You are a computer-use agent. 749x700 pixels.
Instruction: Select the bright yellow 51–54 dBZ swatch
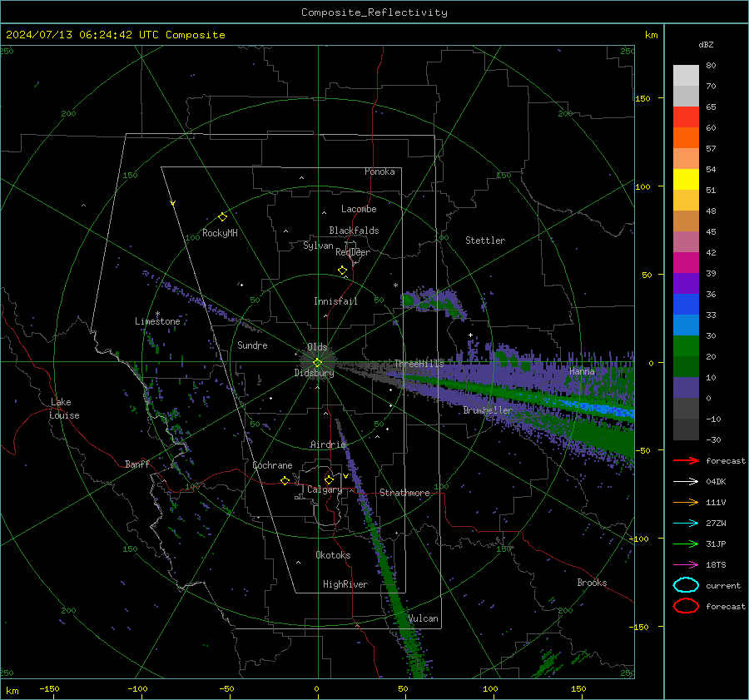(x=686, y=180)
